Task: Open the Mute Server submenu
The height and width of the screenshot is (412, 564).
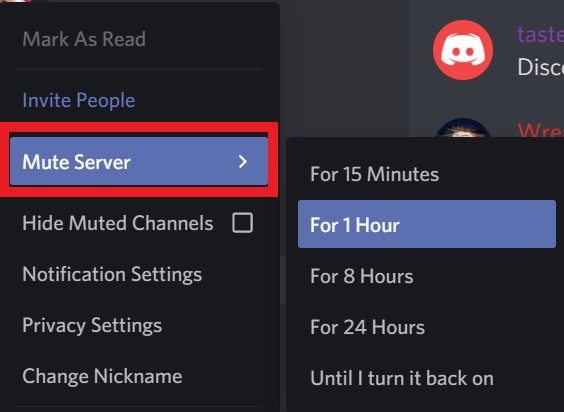Action: [139, 161]
